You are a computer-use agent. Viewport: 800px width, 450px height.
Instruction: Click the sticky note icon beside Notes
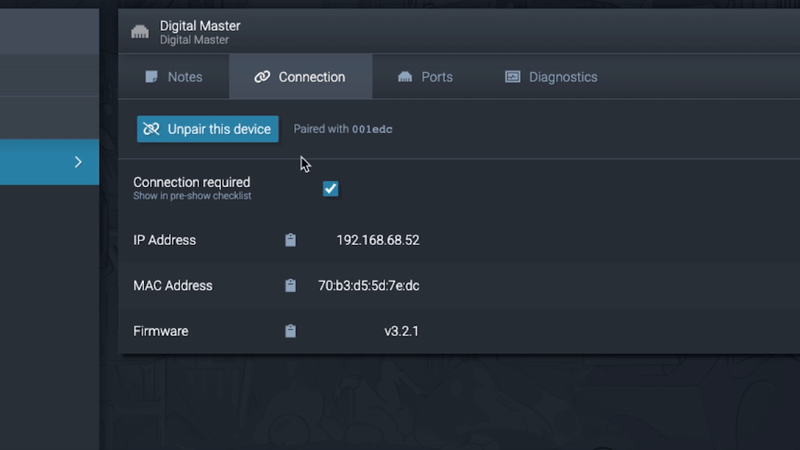[x=151, y=77]
